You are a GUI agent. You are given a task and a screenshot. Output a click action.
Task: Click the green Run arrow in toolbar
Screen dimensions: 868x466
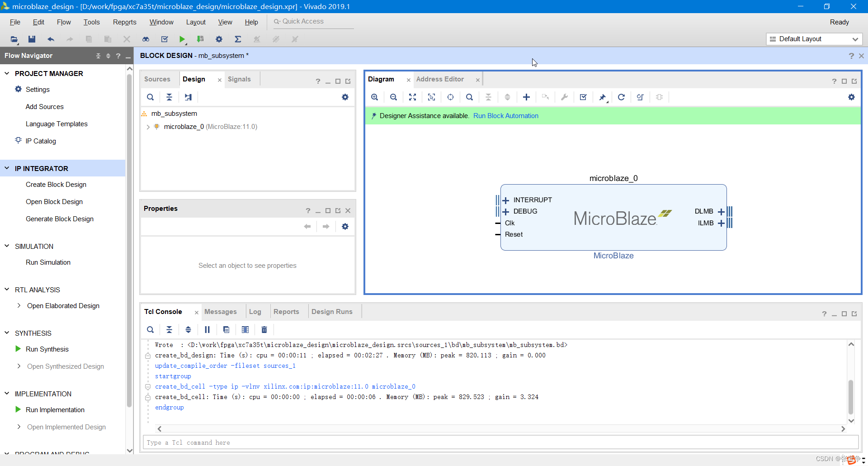coord(182,39)
